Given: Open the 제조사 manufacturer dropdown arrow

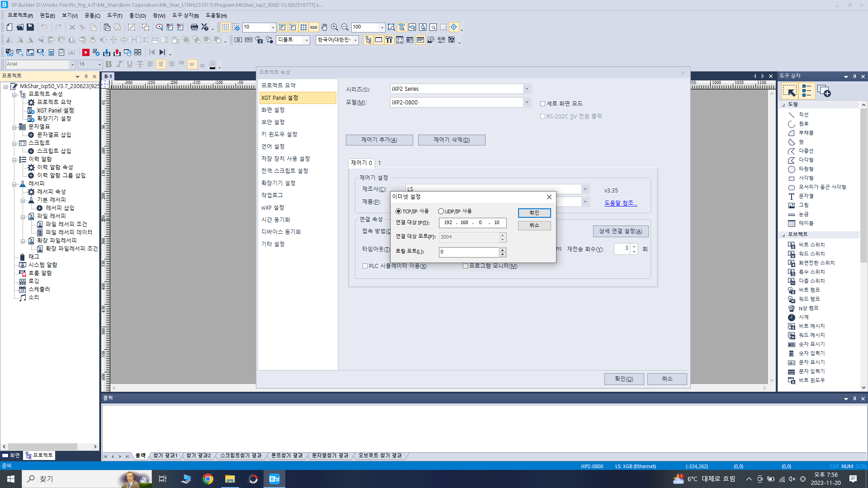Looking at the screenshot, I should (x=585, y=189).
